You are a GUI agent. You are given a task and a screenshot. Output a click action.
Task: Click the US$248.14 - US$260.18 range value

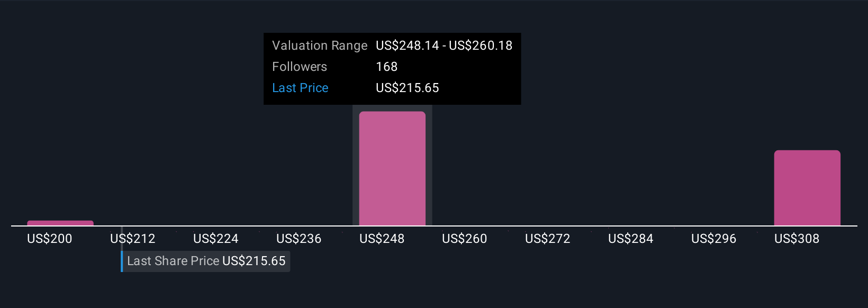[x=444, y=46]
